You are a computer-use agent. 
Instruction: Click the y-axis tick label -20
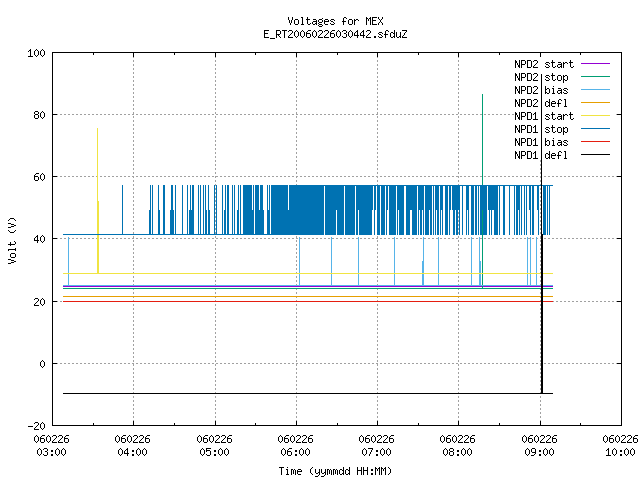click(36, 426)
